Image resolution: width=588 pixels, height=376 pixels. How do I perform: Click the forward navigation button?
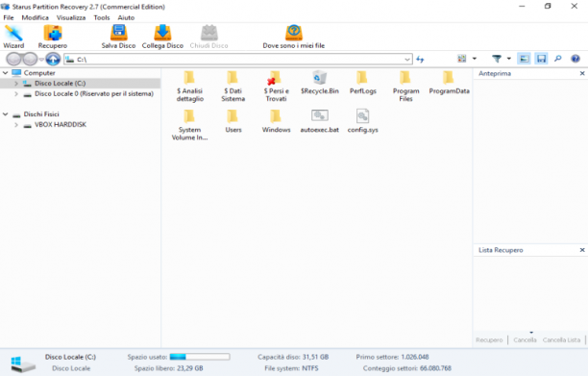click(x=30, y=59)
